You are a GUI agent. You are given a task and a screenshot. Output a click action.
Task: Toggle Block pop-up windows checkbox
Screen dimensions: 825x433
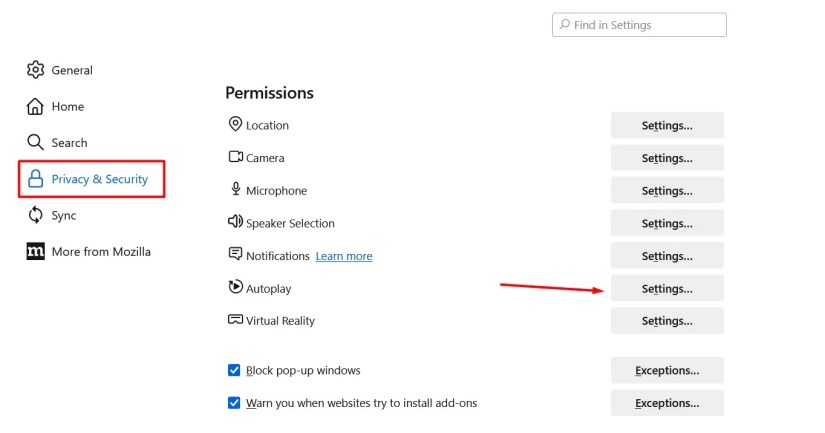(x=234, y=370)
